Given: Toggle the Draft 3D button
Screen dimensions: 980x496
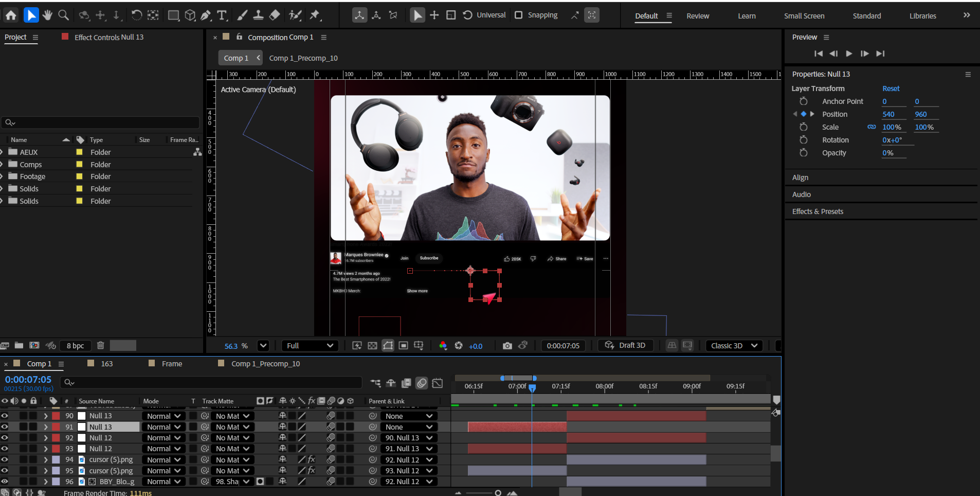Looking at the screenshot, I should 626,345.
